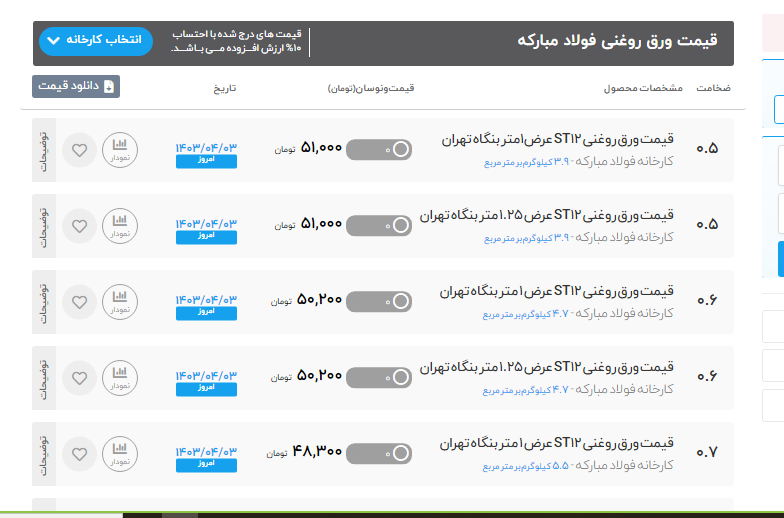The image size is (784, 518).
Task: Click the ضخامت column header
Action: pos(714,88)
